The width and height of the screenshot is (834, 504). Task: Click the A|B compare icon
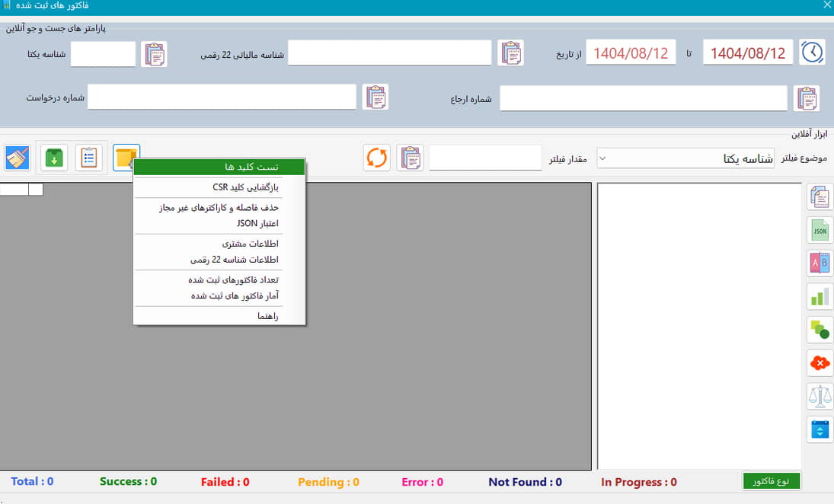point(820,263)
